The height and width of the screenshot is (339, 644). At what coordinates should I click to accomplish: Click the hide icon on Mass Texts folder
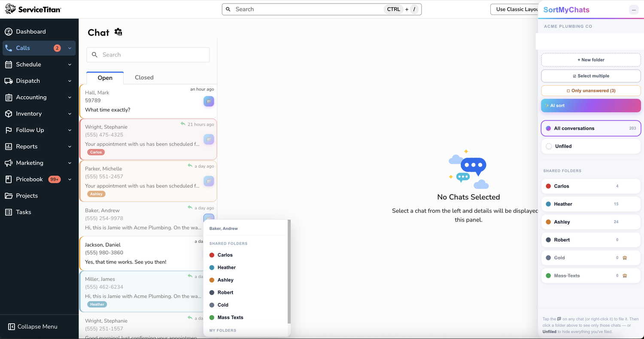[x=625, y=275]
